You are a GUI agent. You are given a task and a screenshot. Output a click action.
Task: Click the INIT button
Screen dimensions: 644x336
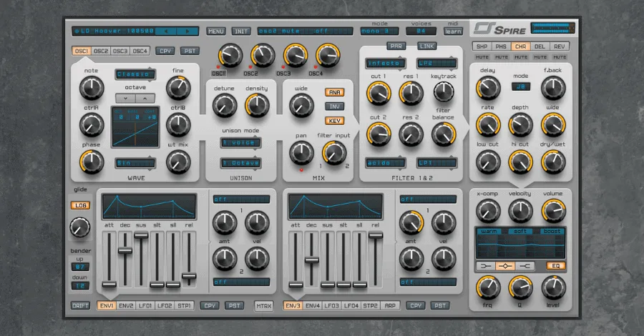[x=241, y=31]
